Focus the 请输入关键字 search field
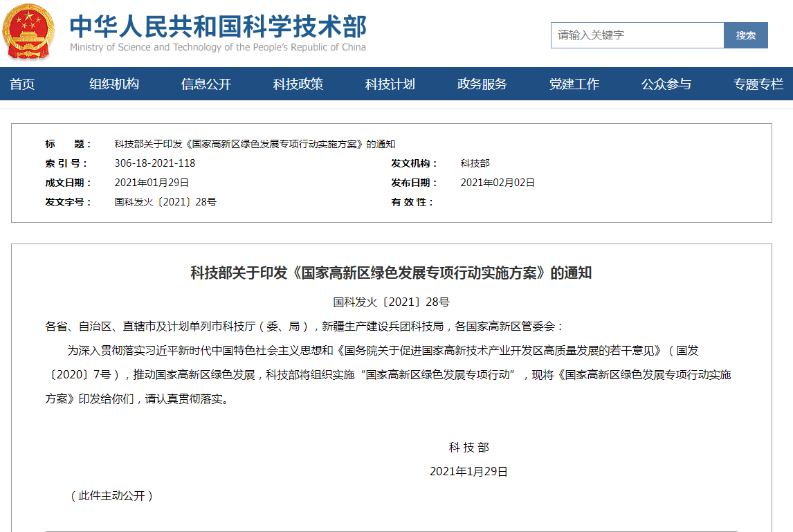 (x=637, y=35)
